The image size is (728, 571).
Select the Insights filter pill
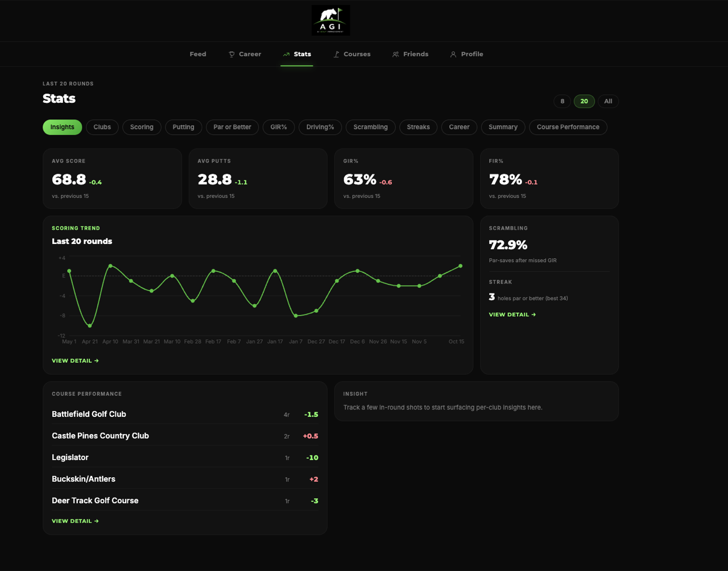62,127
